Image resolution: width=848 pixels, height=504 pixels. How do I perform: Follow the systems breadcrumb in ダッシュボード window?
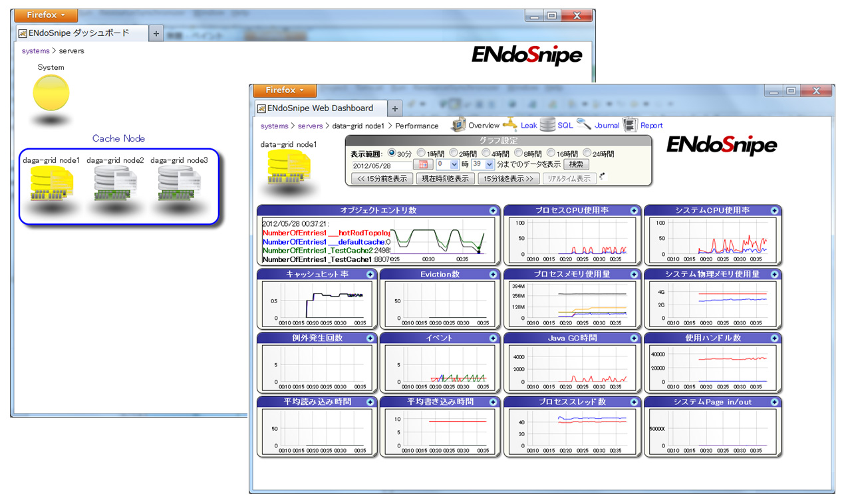[x=36, y=51]
